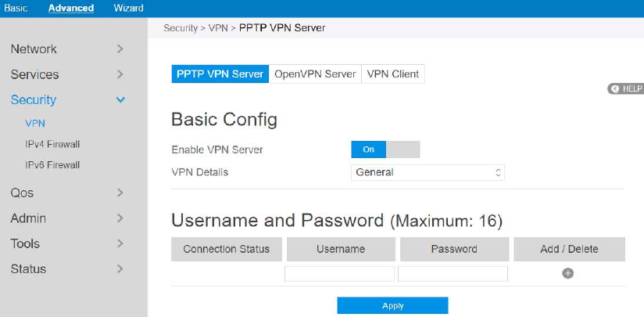The height and width of the screenshot is (317, 644).
Task: Open the VPN Details dropdown
Action: tap(428, 172)
